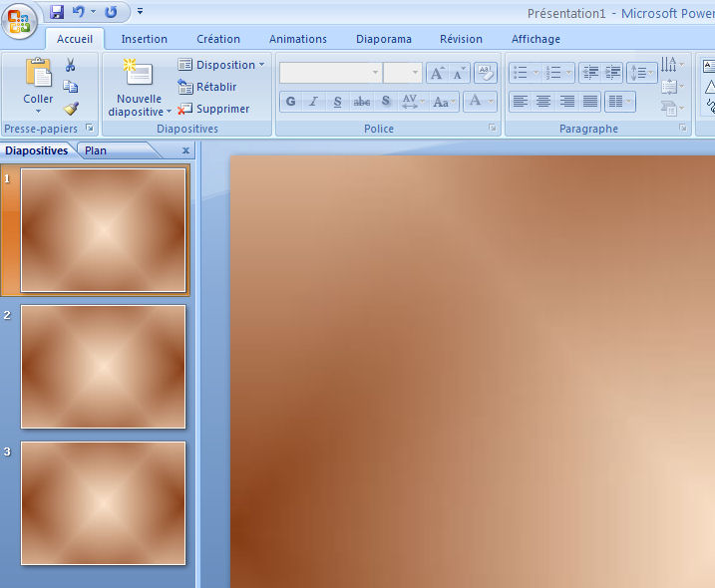Open the Plan outline tab
This screenshot has height=588, width=715.
[96, 150]
